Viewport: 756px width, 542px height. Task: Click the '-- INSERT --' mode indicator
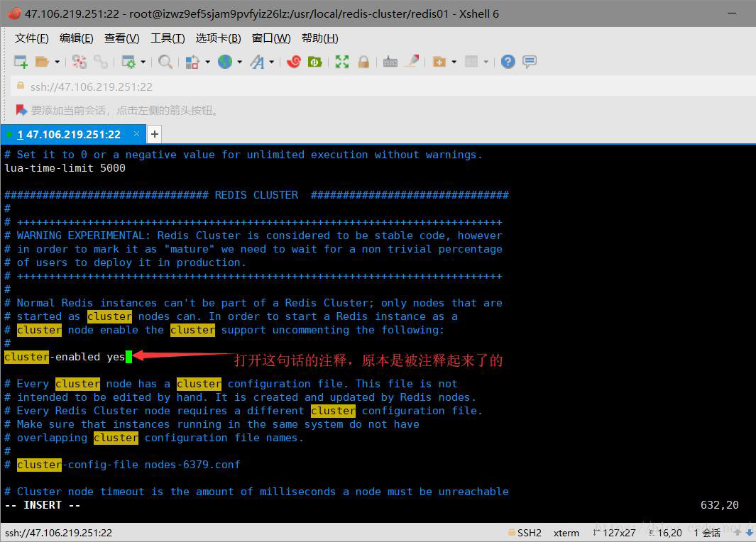[x=43, y=505]
